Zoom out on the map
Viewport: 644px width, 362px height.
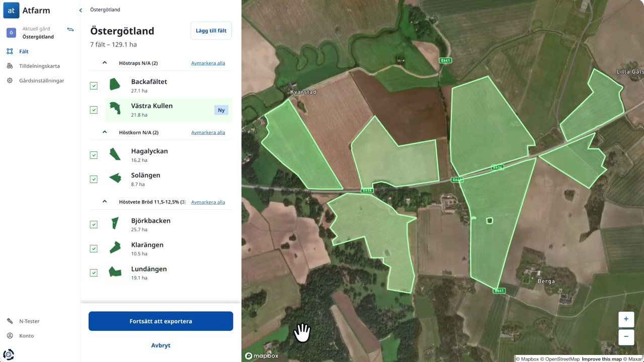click(x=626, y=337)
